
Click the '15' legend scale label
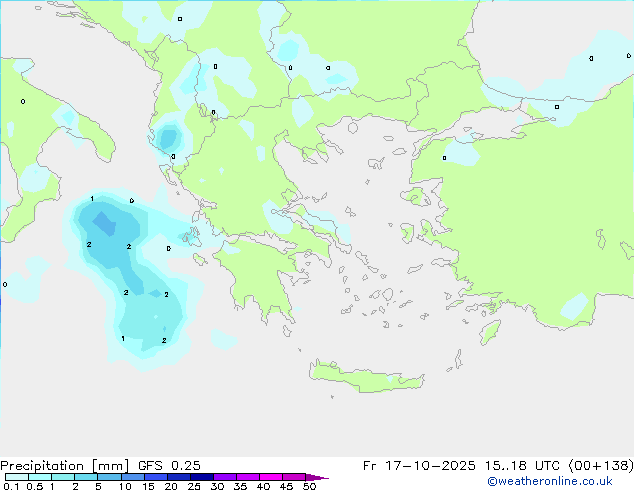(x=148, y=486)
